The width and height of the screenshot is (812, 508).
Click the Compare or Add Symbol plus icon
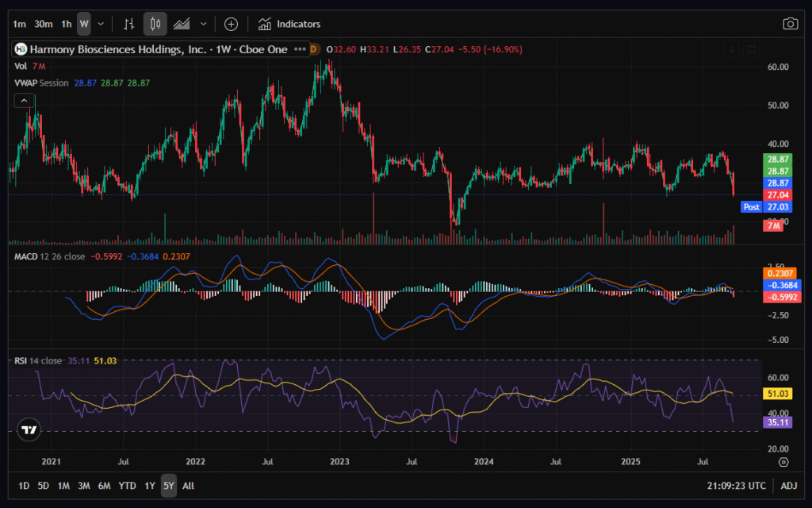click(x=231, y=24)
